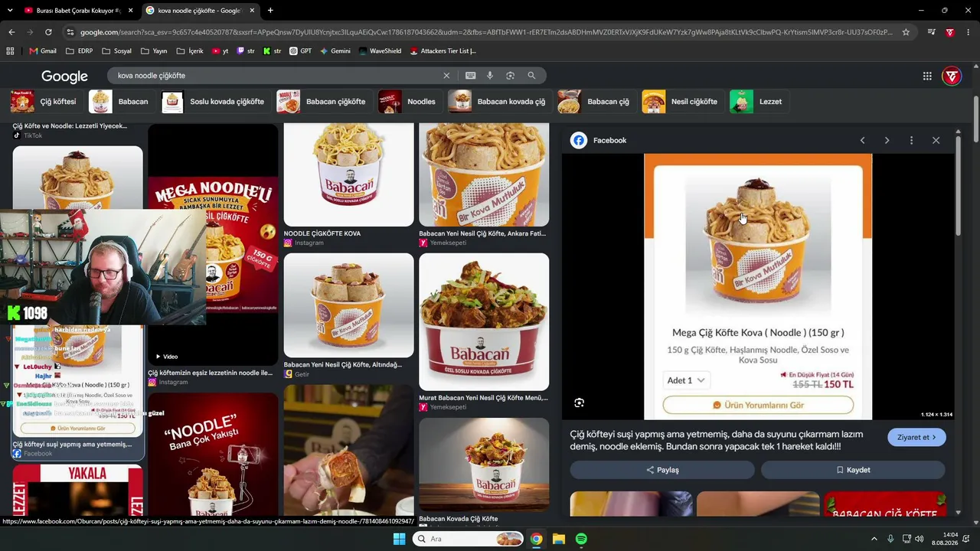This screenshot has width=980, height=551.
Task: Open a new browser tab
Action: 270,11
